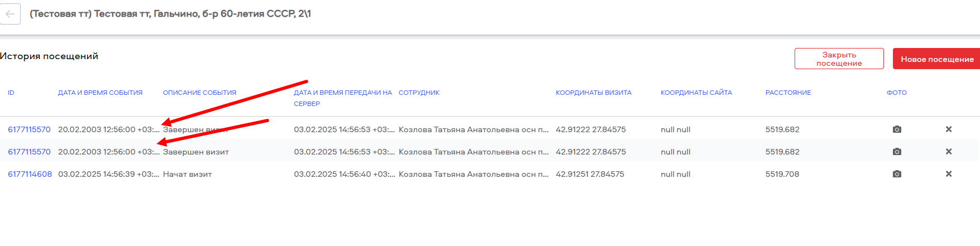Open ID link 6177115570 in top row
Screen dimensions: 980x246
click(29, 129)
